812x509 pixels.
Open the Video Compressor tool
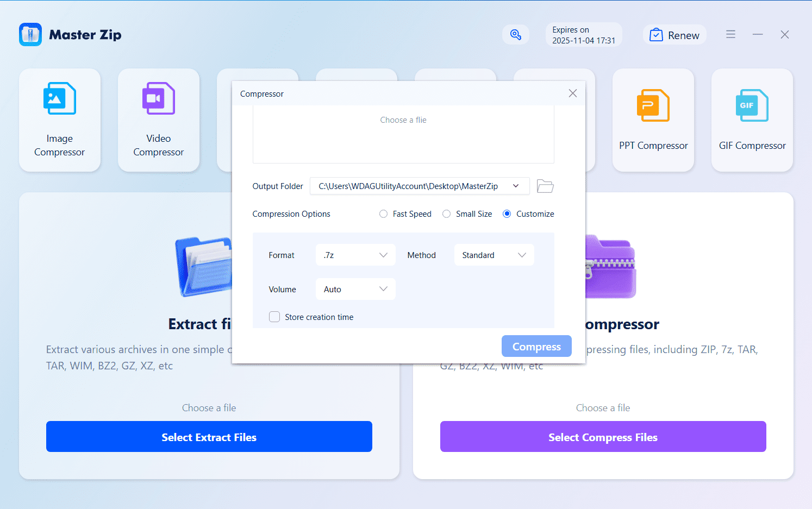159,120
